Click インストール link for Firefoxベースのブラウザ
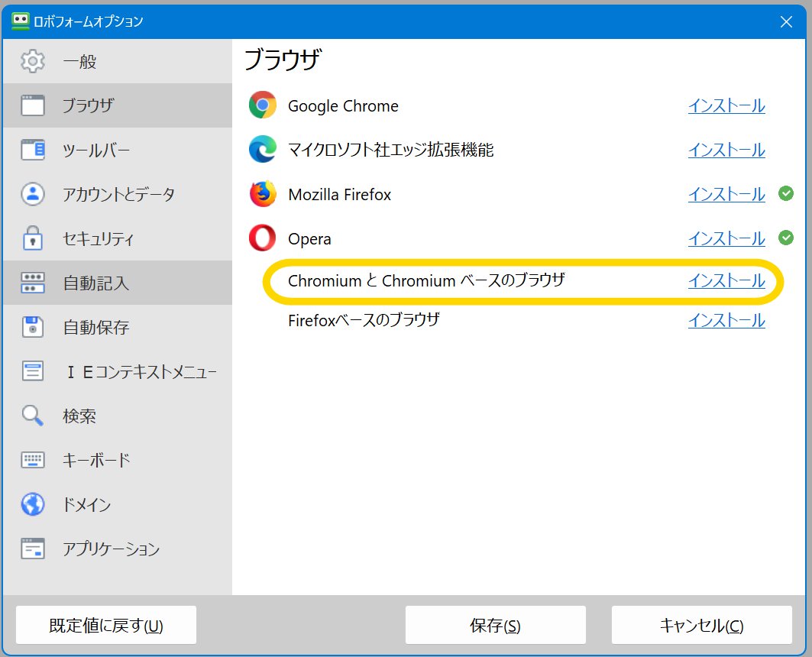The height and width of the screenshot is (657, 812). coord(726,320)
